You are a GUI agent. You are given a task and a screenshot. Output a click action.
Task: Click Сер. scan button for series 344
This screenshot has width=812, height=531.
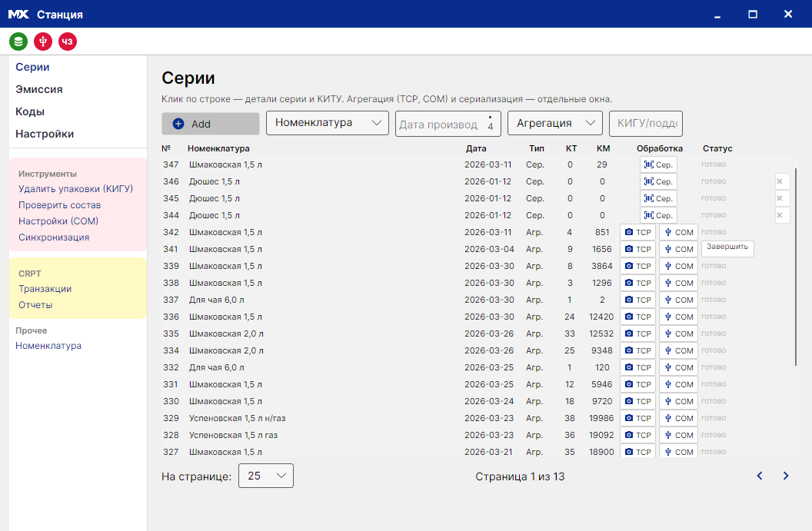coord(658,215)
